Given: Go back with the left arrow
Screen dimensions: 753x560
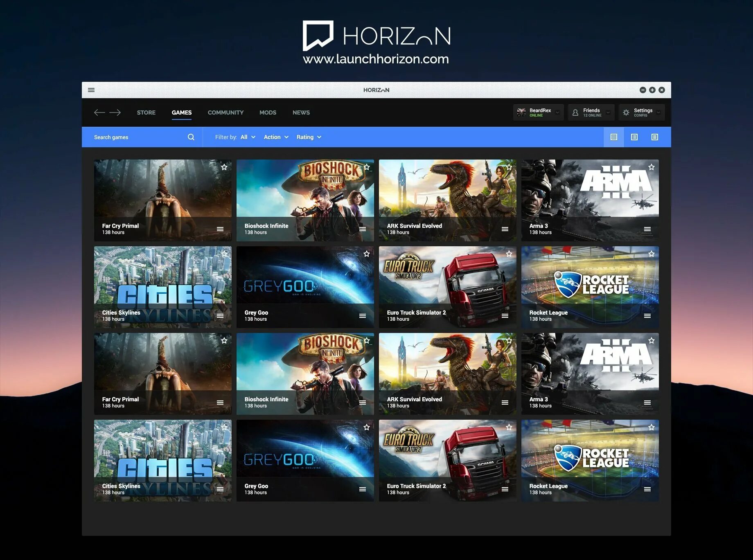Looking at the screenshot, I should [x=99, y=112].
